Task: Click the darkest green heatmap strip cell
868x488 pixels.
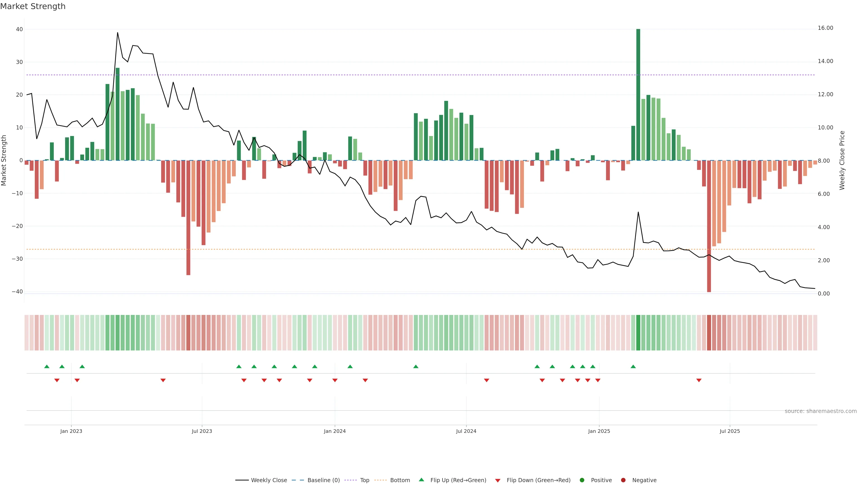Action: tap(638, 333)
